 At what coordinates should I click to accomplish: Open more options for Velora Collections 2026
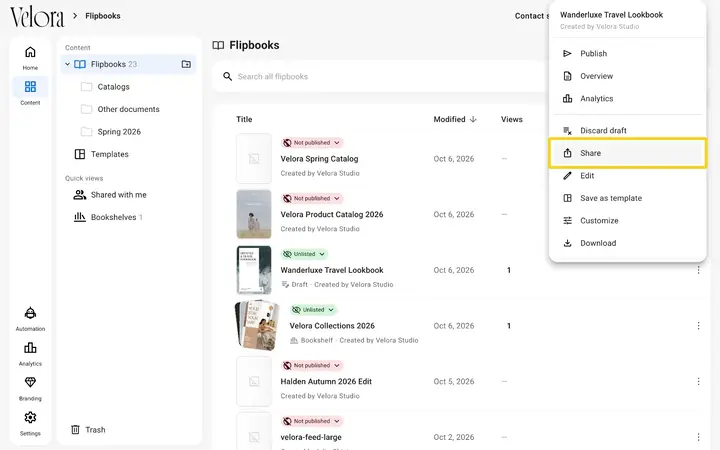(x=698, y=326)
